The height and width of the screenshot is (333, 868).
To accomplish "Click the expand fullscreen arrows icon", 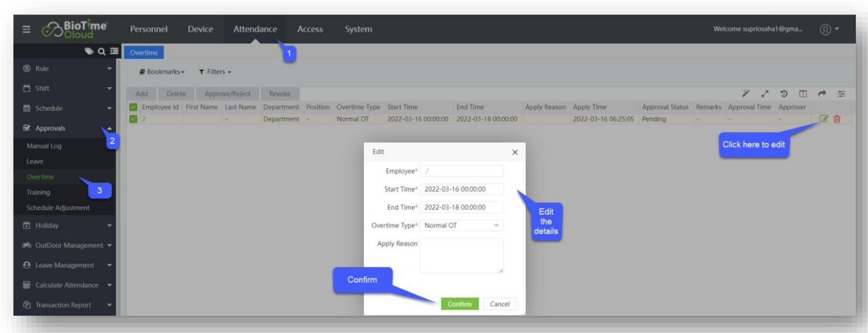I will [x=764, y=94].
